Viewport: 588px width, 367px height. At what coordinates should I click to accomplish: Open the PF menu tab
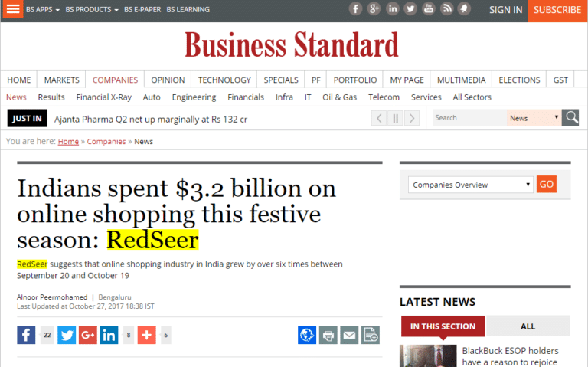click(x=315, y=80)
